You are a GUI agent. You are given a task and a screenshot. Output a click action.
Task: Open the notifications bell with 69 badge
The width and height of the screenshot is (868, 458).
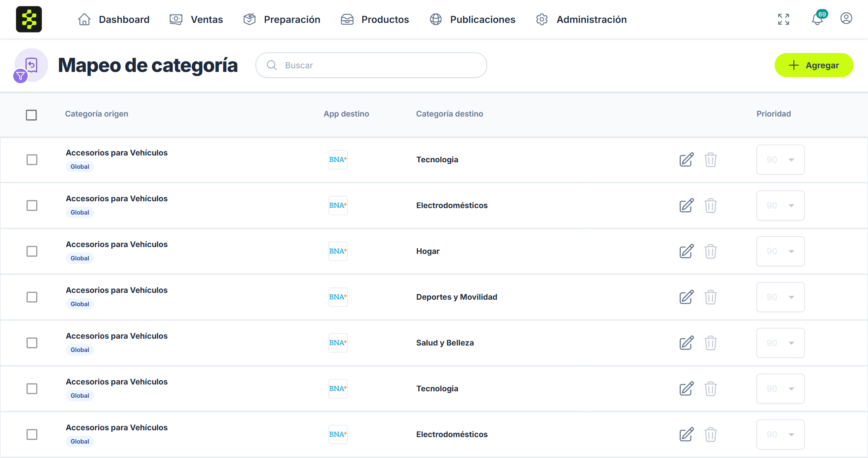(x=818, y=18)
